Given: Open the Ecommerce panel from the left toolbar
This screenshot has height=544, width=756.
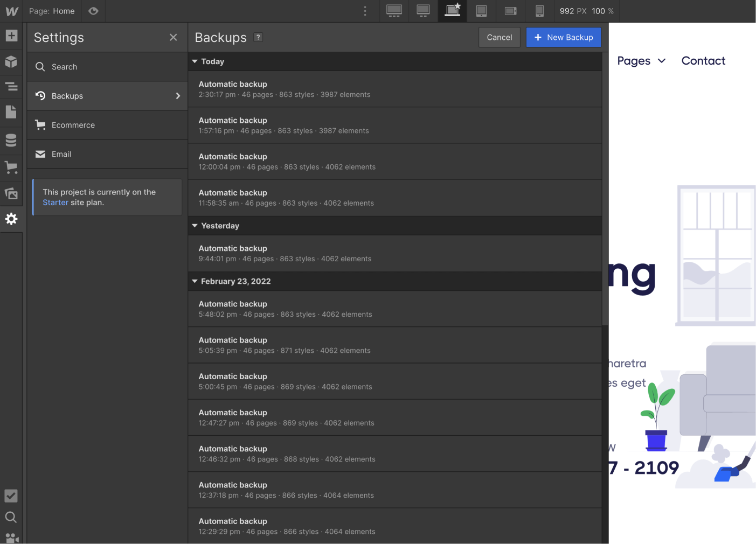Looking at the screenshot, I should tap(11, 167).
